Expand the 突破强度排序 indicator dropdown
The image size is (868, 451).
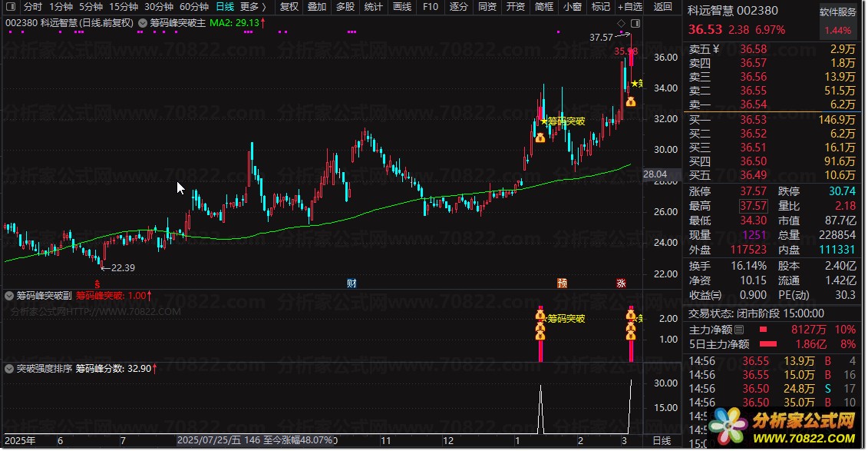(x=10, y=369)
